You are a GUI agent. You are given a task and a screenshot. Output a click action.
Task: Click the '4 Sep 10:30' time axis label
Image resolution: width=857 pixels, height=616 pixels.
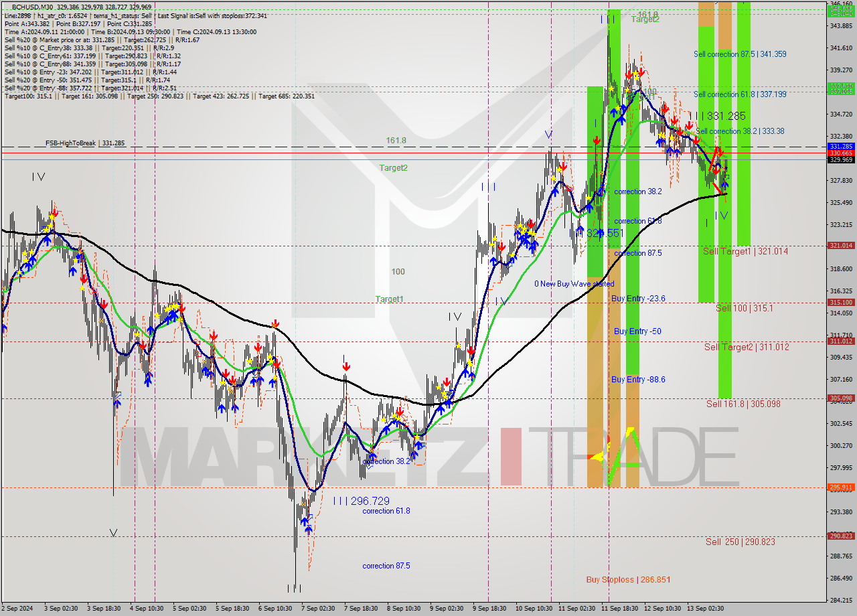(x=146, y=609)
